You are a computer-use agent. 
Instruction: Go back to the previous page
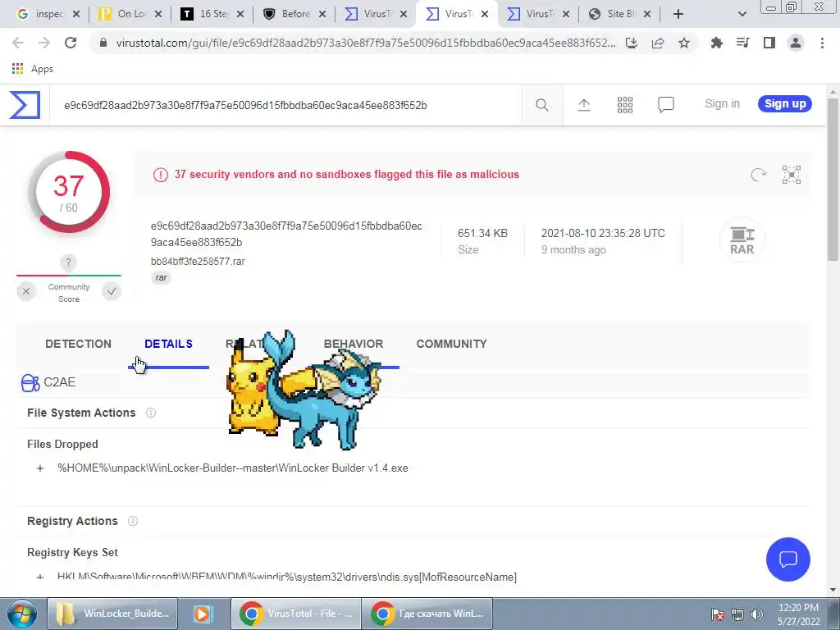point(18,43)
